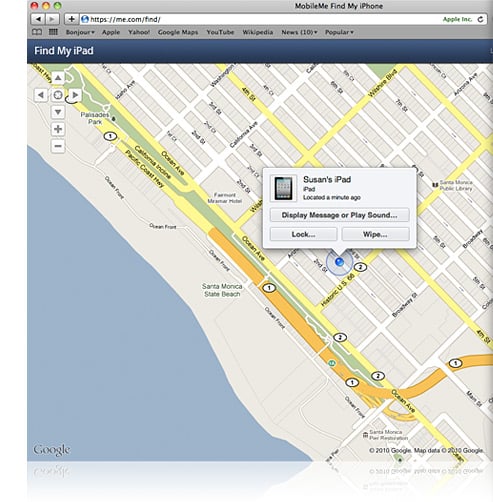Screen dimensions: 493x502
Task: Pan map left with the left arrow
Action: (x=41, y=95)
